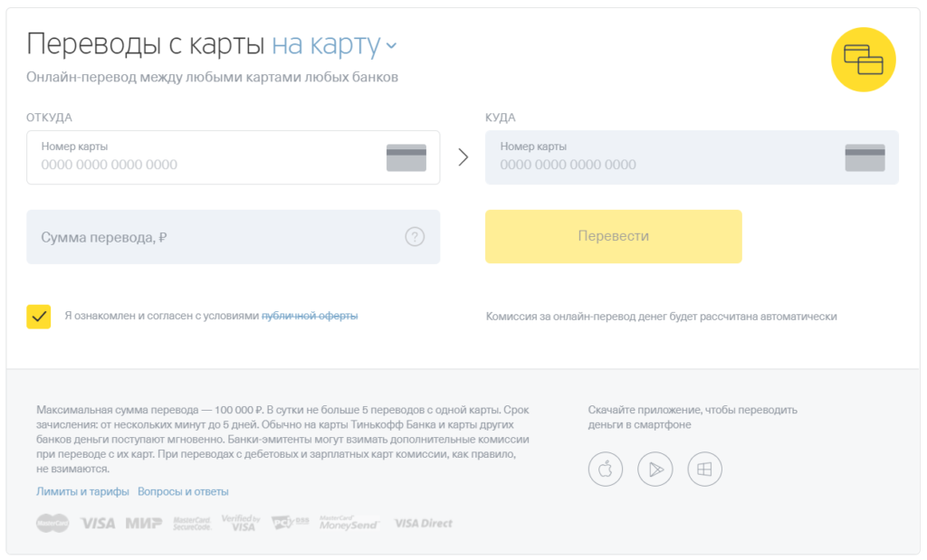Click the MasterCard MoneySend logo
The width and height of the screenshot is (927, 560).
coord(349,523)
